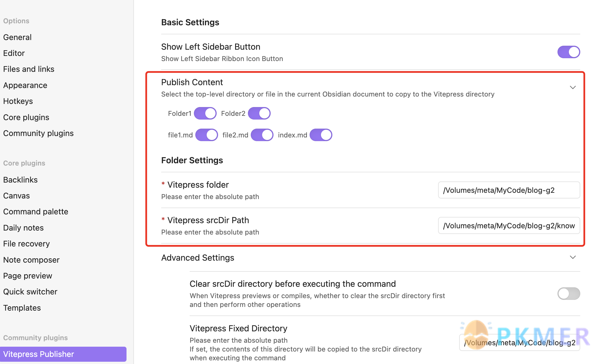601x364 pixels.
Task: Click the Core plugins settings icon
Action: 26,117
